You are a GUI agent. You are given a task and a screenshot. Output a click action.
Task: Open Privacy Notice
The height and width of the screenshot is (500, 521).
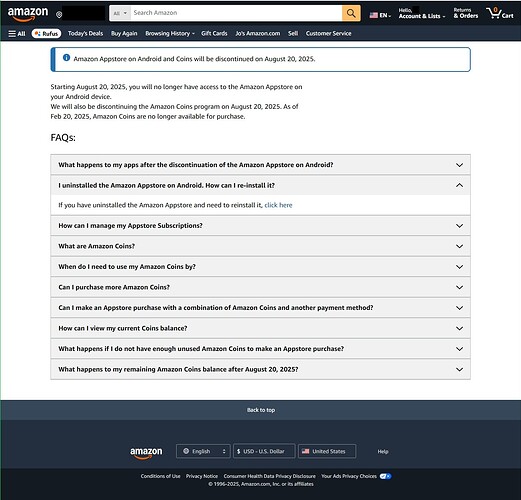(x=202, y=476)
